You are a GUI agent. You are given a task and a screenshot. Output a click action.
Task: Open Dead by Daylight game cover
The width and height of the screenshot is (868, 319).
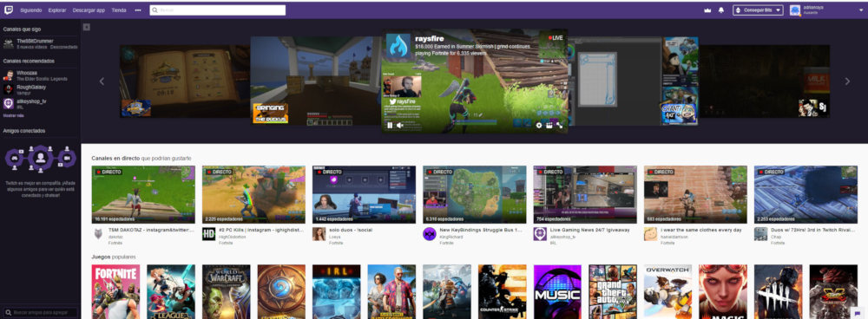(x=779, y=292)
